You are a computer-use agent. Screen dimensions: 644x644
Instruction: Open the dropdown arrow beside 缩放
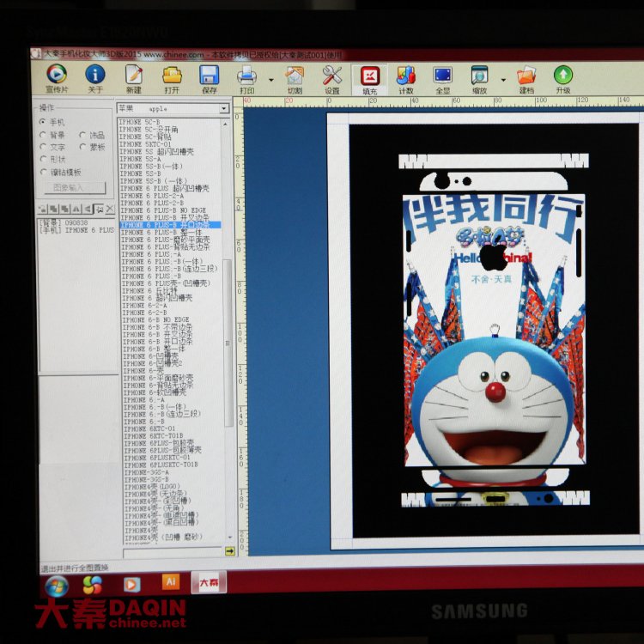[501, 79]
